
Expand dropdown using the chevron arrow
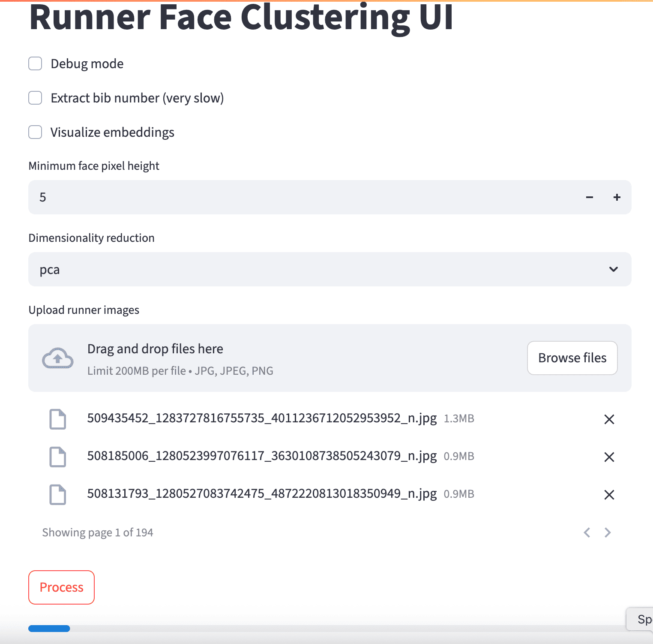(x=614, y=269)
